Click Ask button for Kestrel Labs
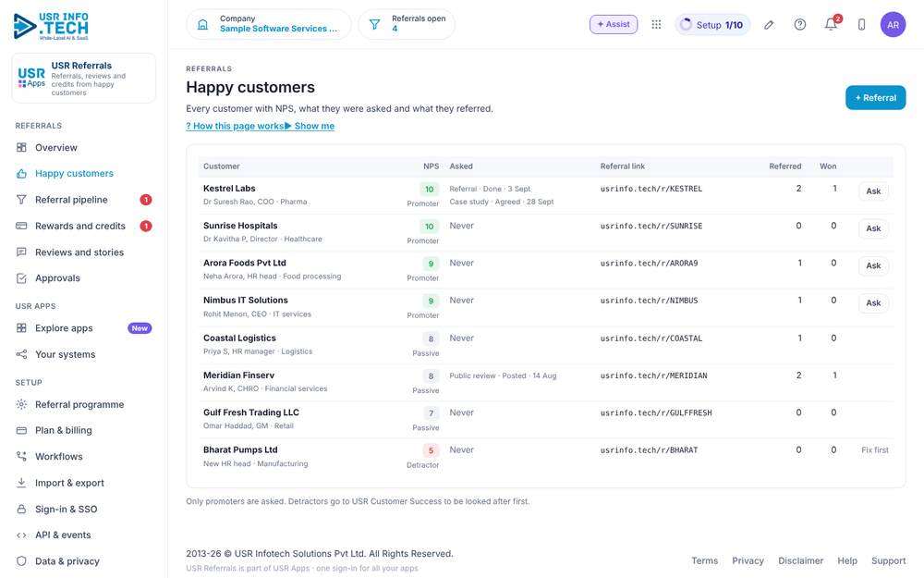924x578 pixels. coord(873,191)
